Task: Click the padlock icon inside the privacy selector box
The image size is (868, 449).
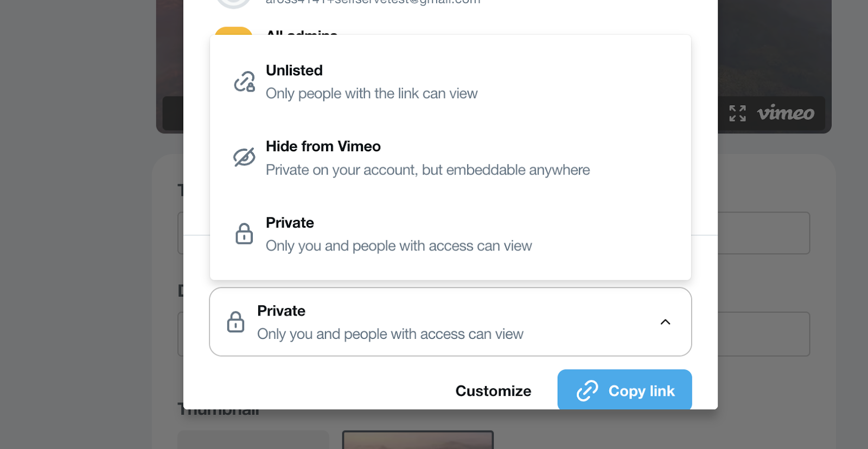Action: click(235, 322)
